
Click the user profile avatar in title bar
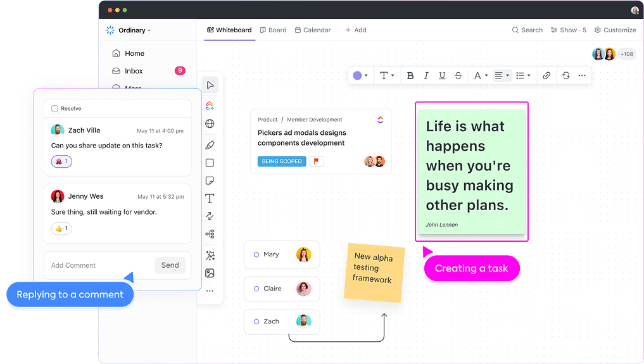pyautogui.click(x=635, y=10)
